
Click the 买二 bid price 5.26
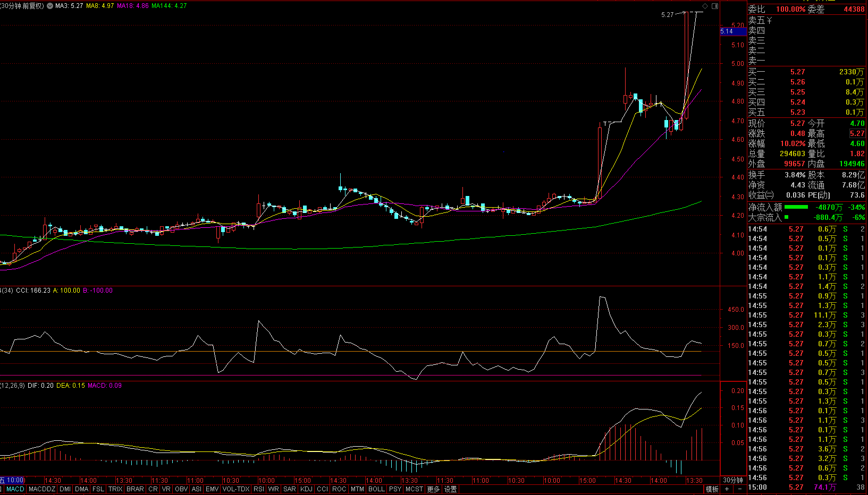tap(797, 82)
